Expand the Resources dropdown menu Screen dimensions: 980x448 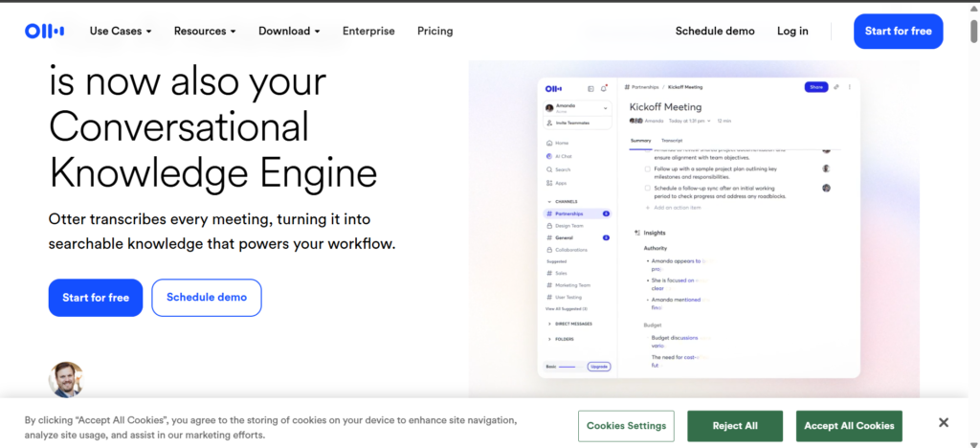click(x=205, y=31)
